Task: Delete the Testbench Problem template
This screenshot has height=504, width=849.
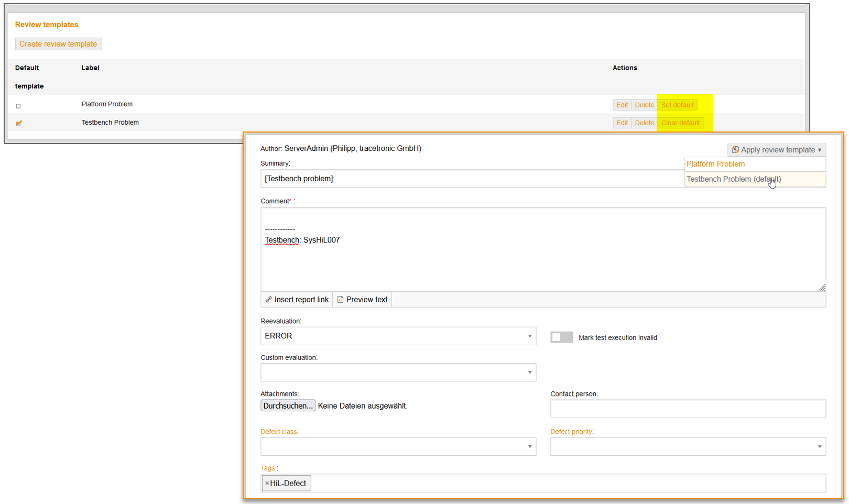Action: pyautogui.click(x=644, y=123)
